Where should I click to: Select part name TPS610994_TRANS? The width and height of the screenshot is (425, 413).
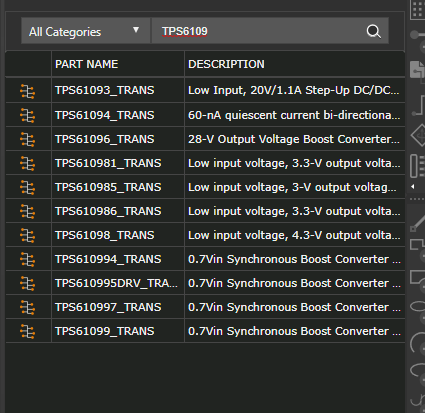(x=108, y=259)
